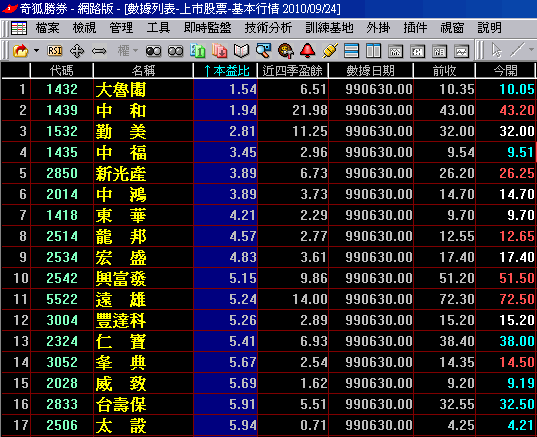Screen dimensions: 537x437
Task: Click the vertical split window layout icon
Action: coord(373,51)
